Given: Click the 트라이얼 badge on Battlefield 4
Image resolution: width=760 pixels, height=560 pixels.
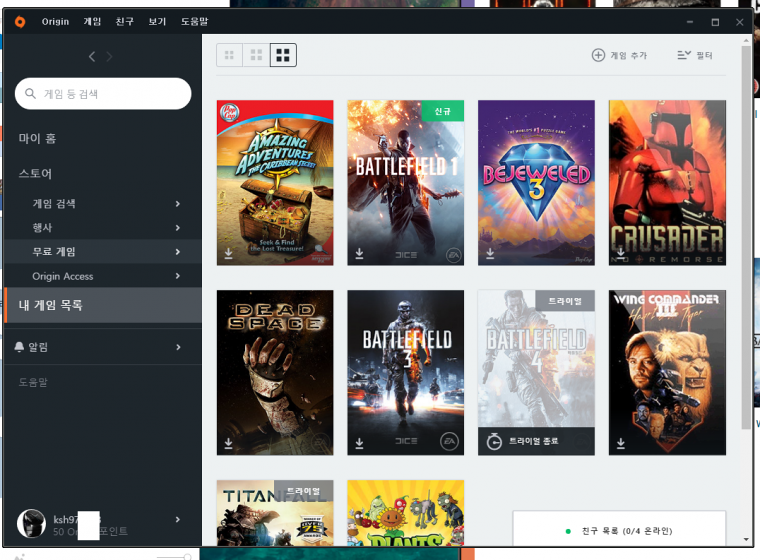Looking at the screenshot, I should pos(565,301).
